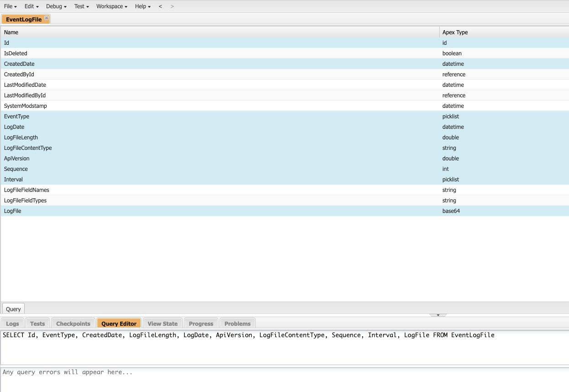Select the Interval field row

click(284, 180)
